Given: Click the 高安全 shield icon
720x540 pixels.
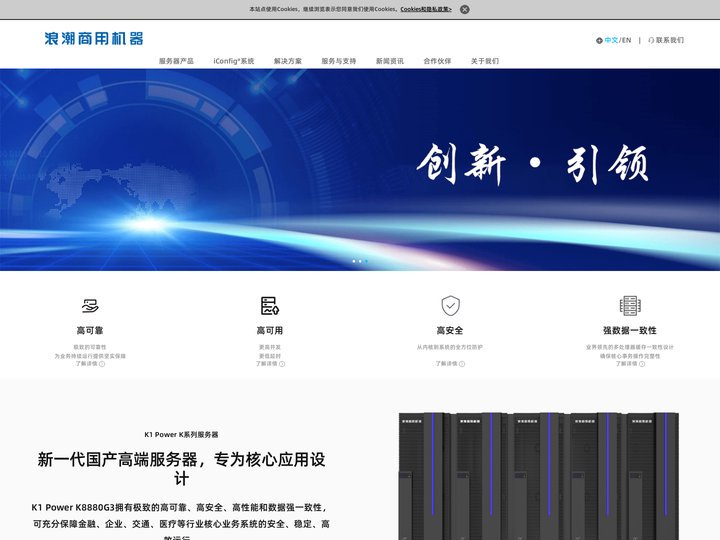Looking at the screenshot, I should 450,306.
